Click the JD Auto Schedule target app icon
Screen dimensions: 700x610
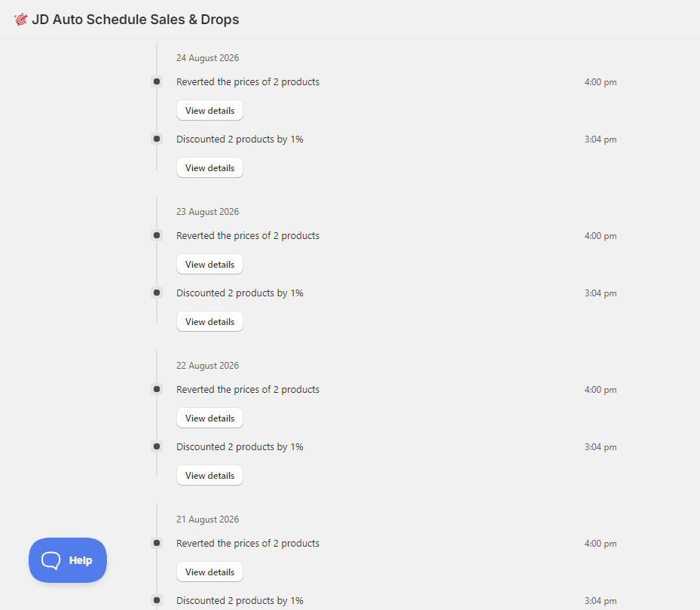(x=20, y=20)
